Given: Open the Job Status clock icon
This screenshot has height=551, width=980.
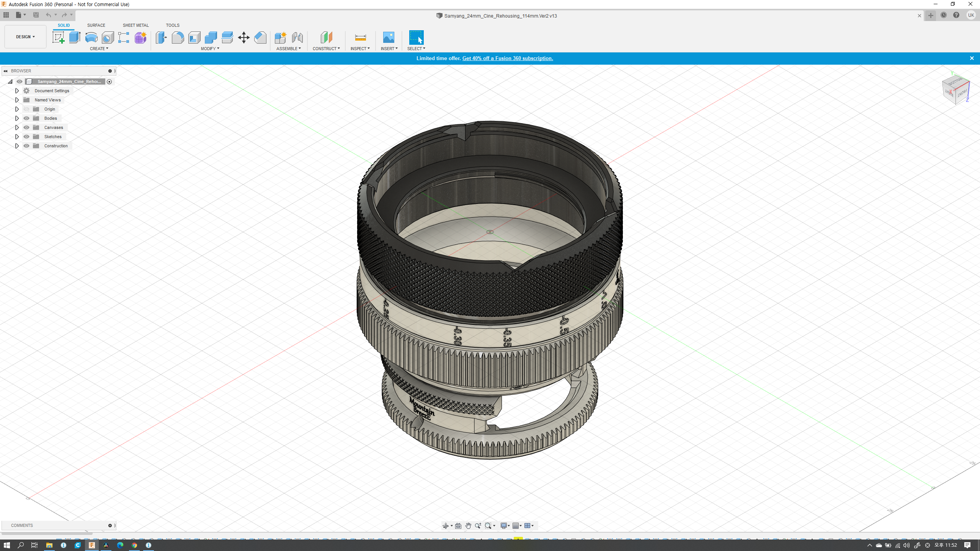Looking at the screenshot, I should tap(944, 15).
